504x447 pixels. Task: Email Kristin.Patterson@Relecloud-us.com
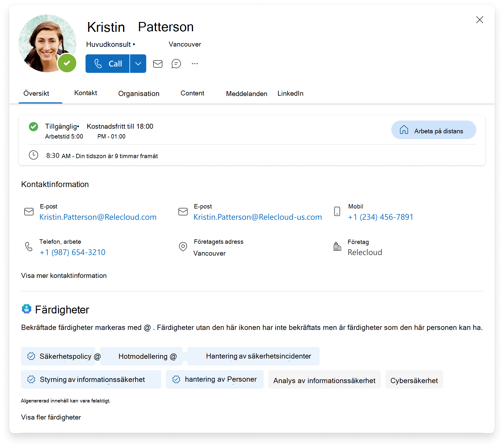pos(257,217)
